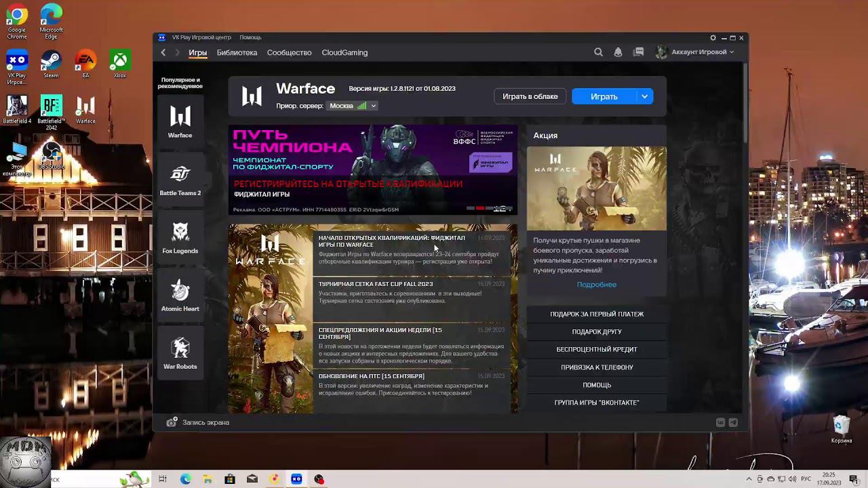Image resolution: width=868 pixels, height=488 pixels.
Task: Open Task View in the taskbar
Action: click(x=163, y=479)
